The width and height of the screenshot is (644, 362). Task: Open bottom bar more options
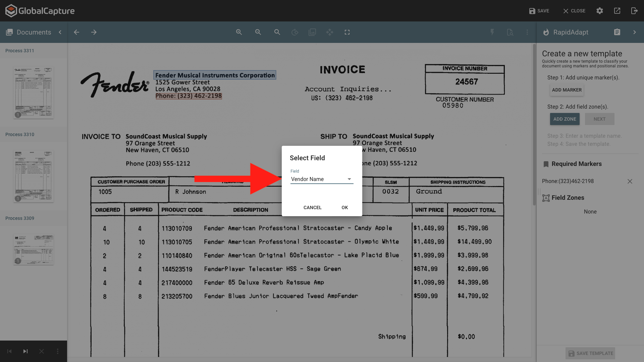click(58, 351)
